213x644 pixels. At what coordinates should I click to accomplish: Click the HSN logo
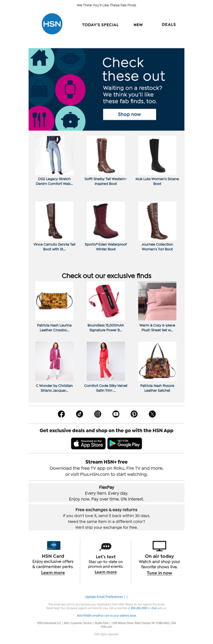pyautogui.click(x=52, y=24)
